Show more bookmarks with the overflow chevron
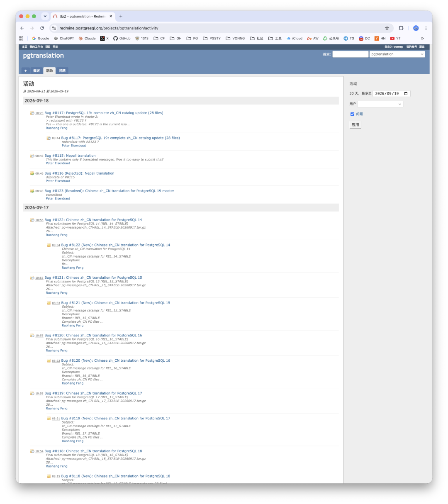448x504 pixels. (422, 38)
